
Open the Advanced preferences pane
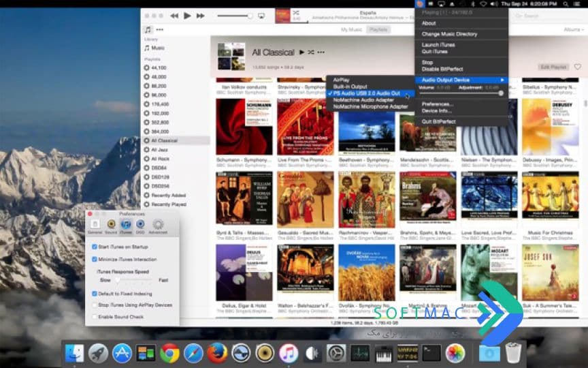158,226
